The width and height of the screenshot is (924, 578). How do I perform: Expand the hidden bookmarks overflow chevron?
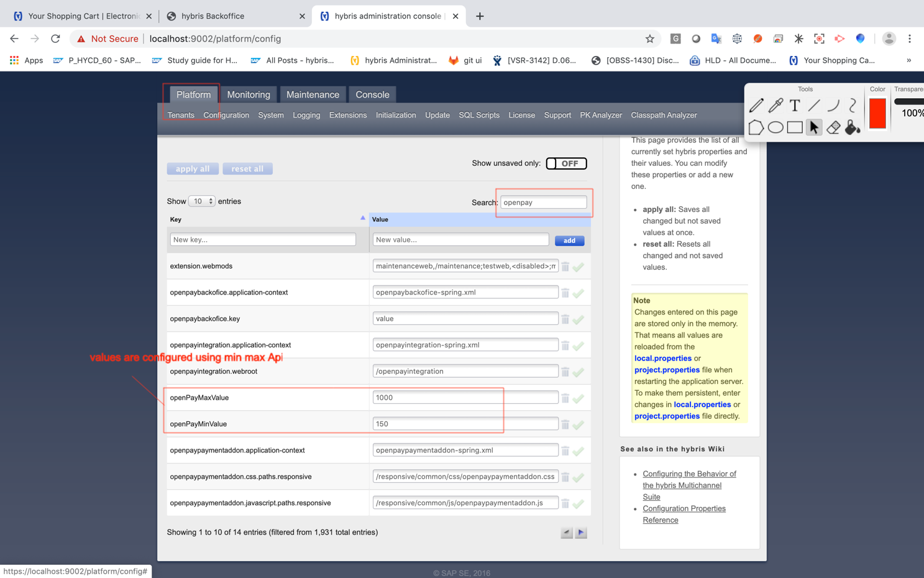pos(908,60)
